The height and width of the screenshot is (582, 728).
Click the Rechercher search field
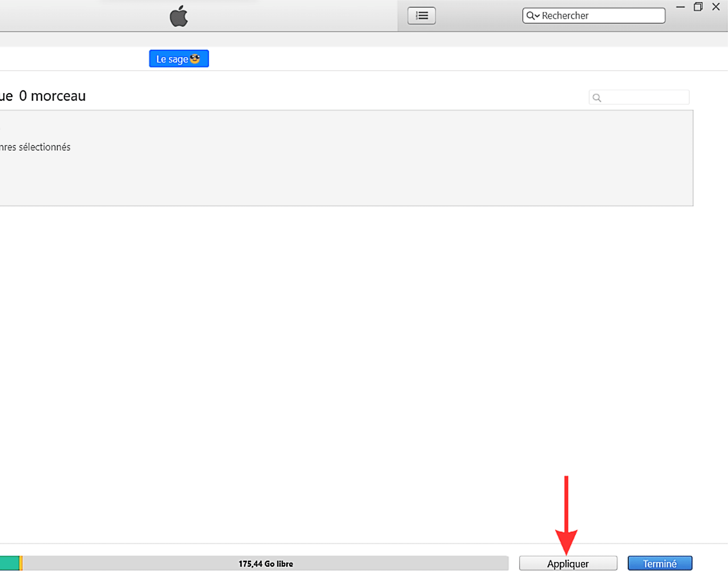pyautogui.click(x=594, y=16)
